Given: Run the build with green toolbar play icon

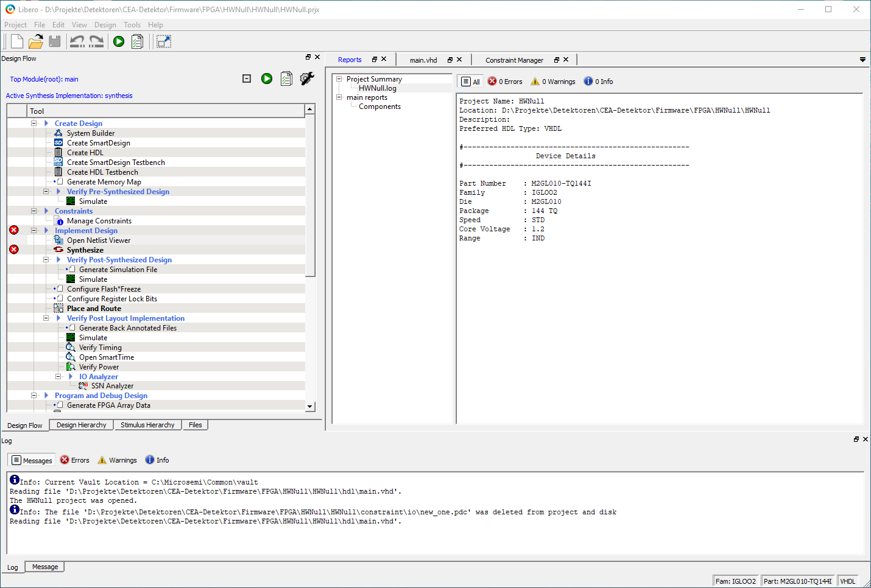Looking at the screenshot, I should click(119, 41).
